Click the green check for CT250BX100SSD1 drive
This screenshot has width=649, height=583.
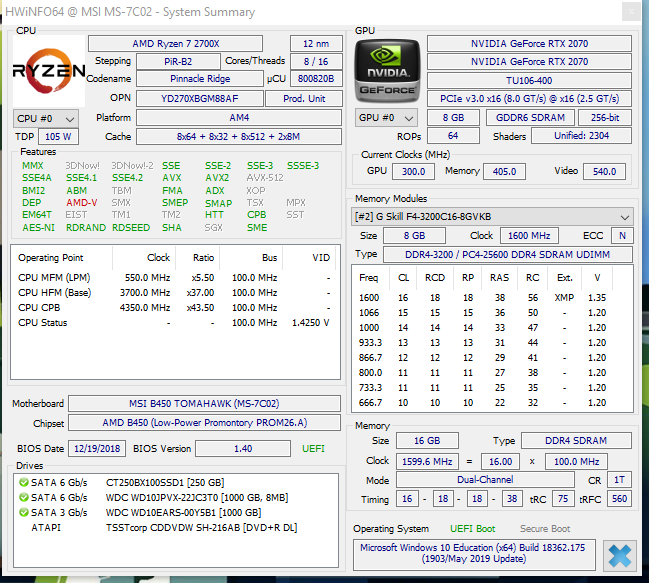click(24, 482)
